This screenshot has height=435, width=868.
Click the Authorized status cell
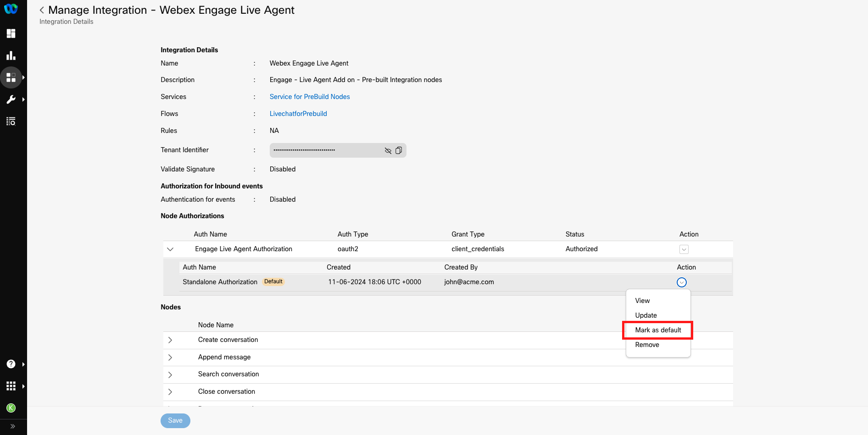[582, 249]
